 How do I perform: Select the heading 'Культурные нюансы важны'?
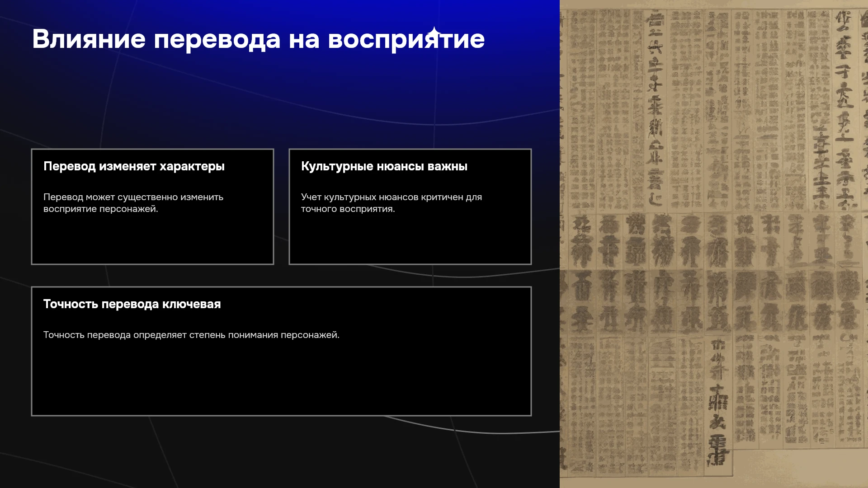[x=384, y=166]
